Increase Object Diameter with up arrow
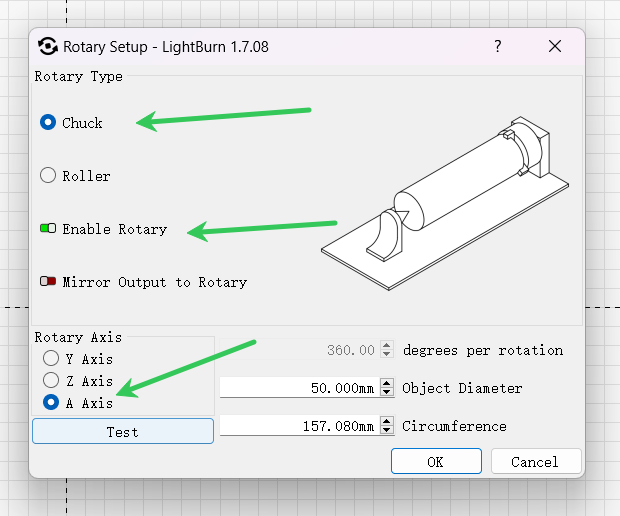 387,383
